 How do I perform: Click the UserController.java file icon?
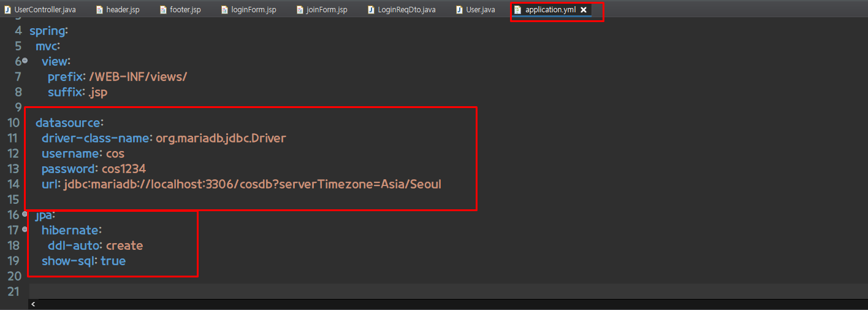tap(7, 10)
